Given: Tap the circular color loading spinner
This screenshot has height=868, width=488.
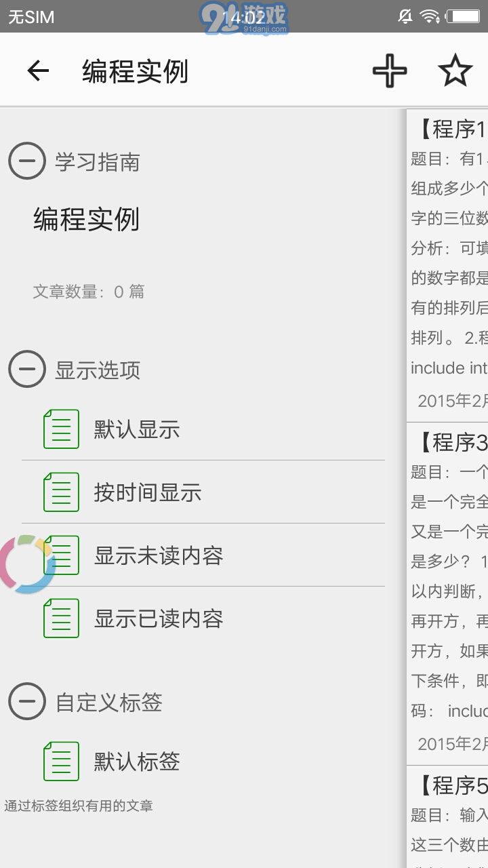Looking at the screenshot, I should point(27,564).
